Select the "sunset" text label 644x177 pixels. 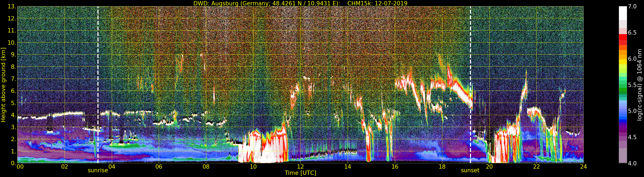point(470,171)
